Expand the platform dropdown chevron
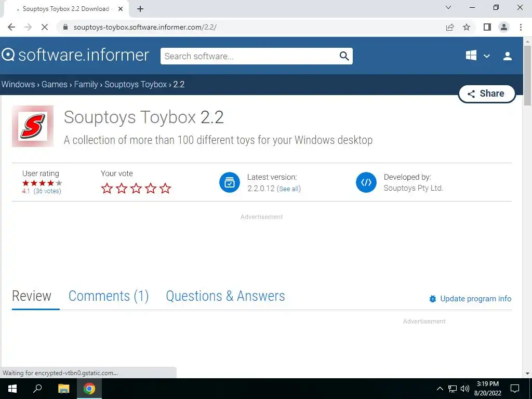This screenshot has height=399, width=532. (486, 56)
